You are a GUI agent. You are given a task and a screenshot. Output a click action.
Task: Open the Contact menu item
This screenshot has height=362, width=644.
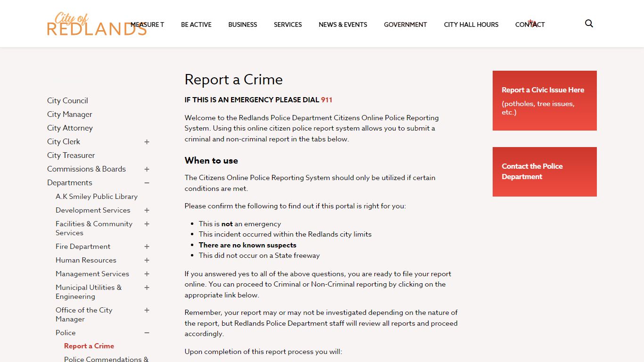click(x=530, y=25)
